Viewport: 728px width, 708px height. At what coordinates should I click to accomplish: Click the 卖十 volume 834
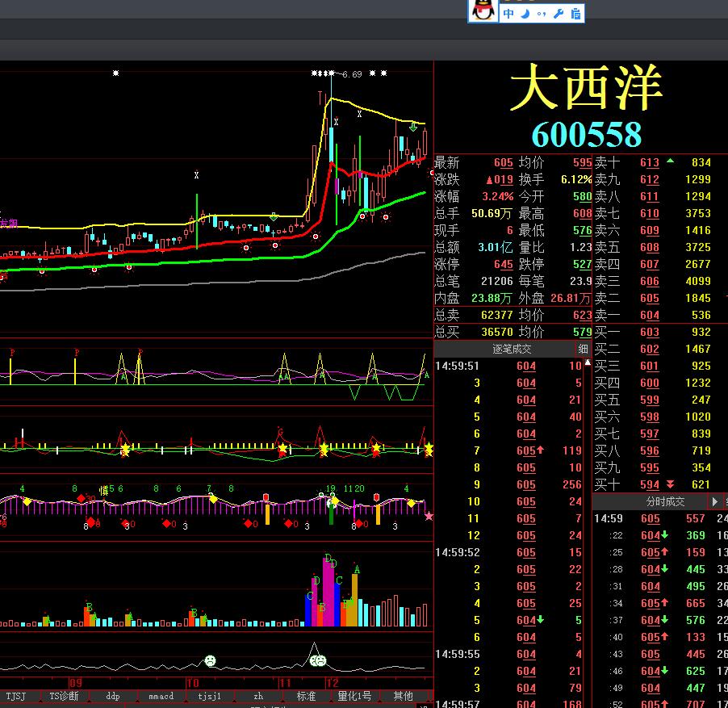[x=701, y=162]
